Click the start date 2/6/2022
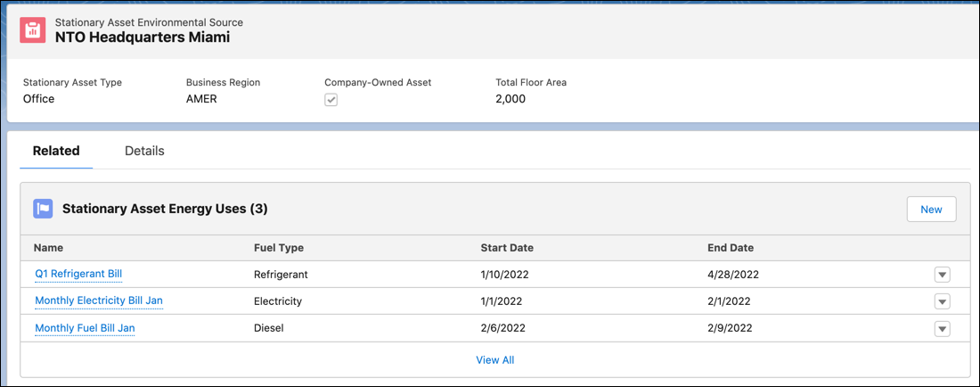Screen dimensions: 980x387 503,328
